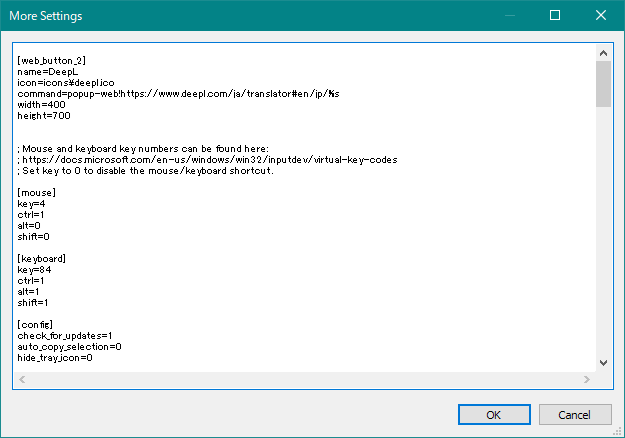Click the icon=icons¥deepl.ico line
Image resolution: width=625 pixels, height=438 pixels.
coord(66,82)
